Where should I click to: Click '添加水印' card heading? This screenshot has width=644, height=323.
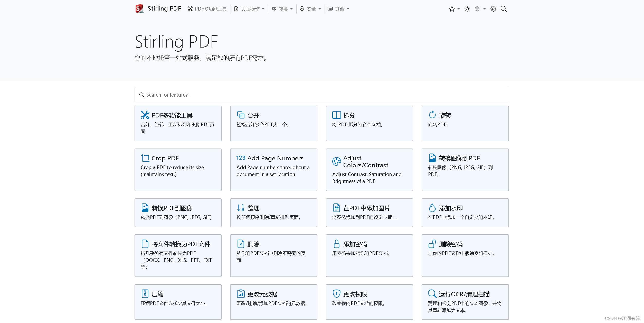tap(451, 208)
